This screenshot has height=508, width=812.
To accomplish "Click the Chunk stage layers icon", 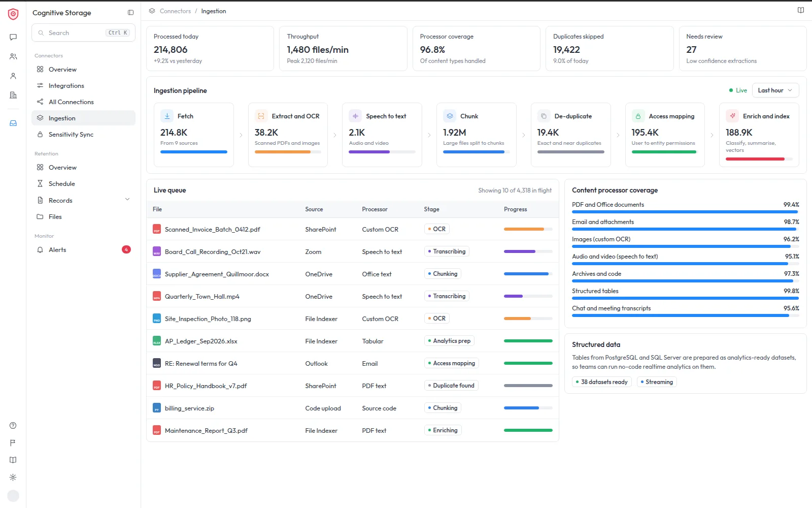I will point(450,116).
